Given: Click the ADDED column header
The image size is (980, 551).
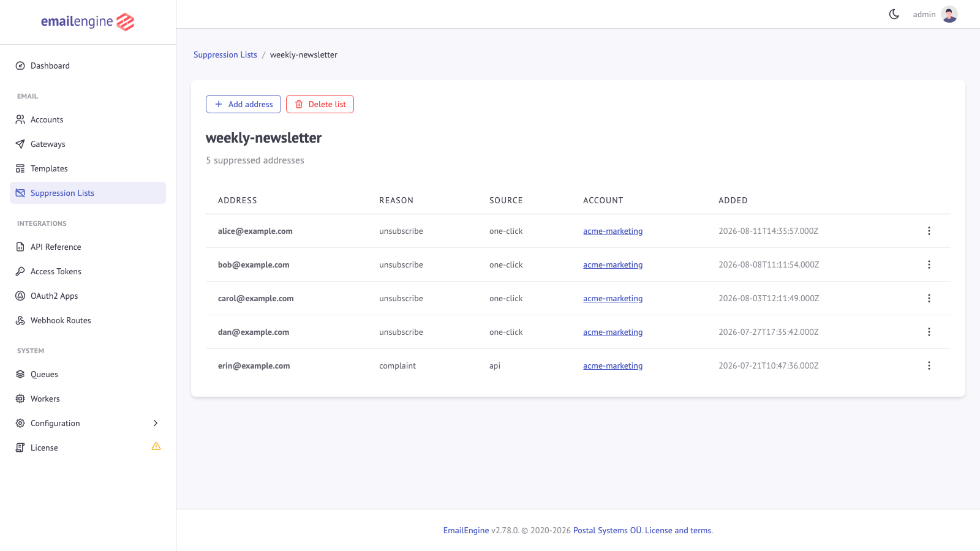Looking at the screenshot, I should click(733, 200).
